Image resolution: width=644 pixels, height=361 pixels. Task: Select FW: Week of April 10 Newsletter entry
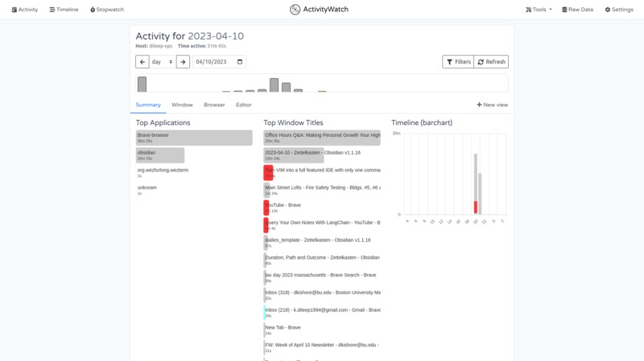point(322,347)
